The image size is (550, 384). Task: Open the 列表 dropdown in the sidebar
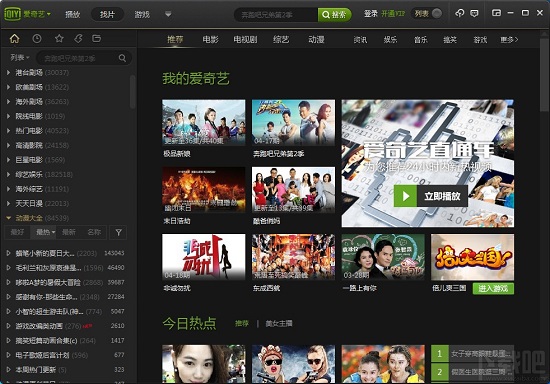[x=20, y=58]
